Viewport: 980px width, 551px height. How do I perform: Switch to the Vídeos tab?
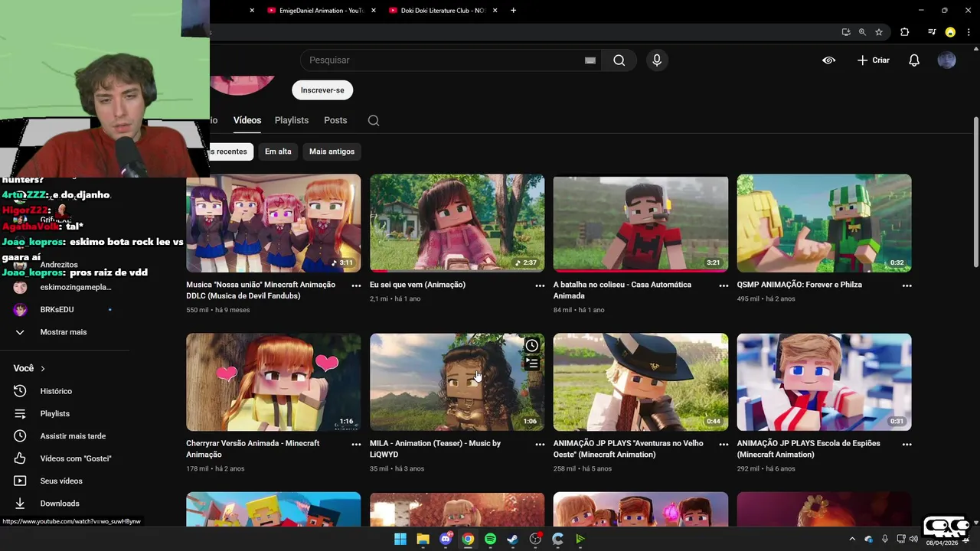tap(247, 120)
